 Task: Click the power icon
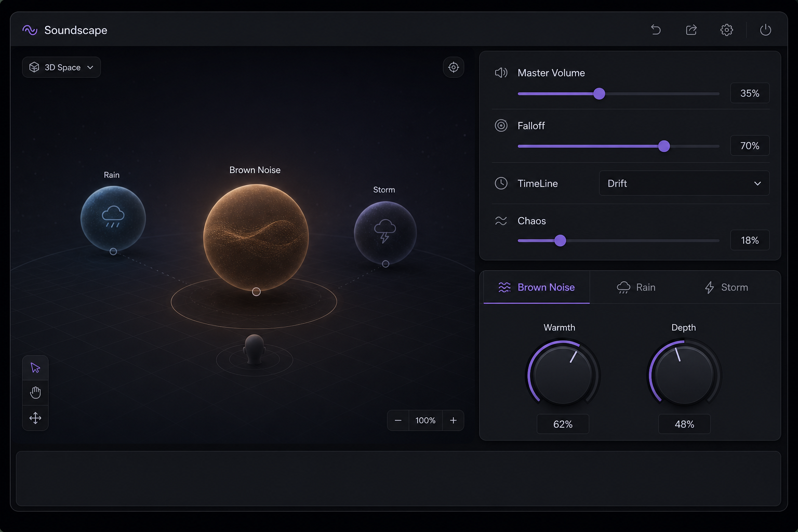[x=765, y=30]
